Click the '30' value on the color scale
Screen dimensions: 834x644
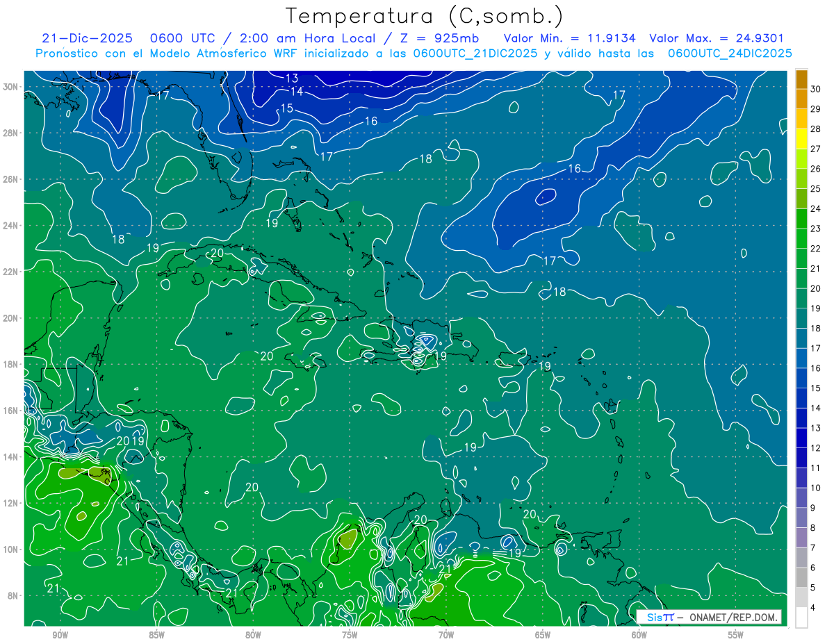[816, 89]
